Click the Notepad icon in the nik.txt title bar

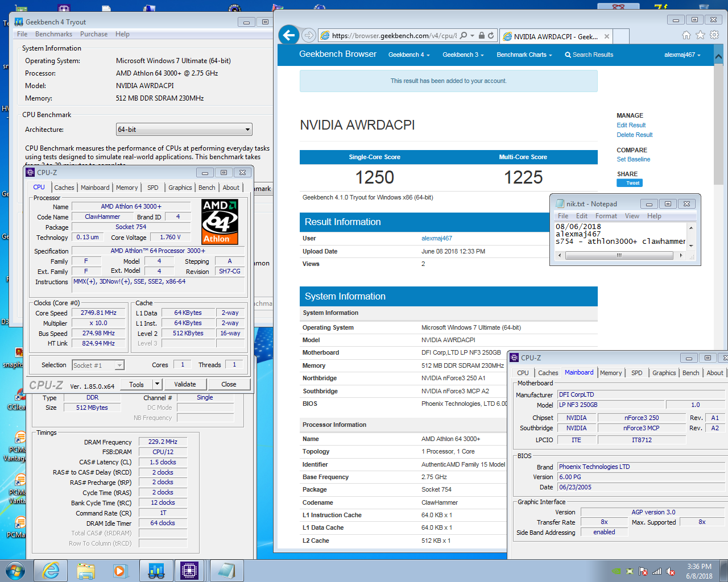560,203
